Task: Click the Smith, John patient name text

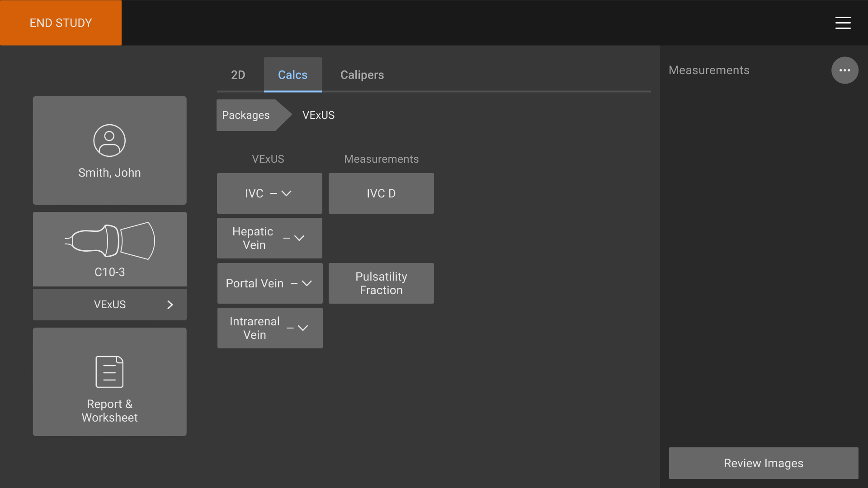Action: click(109, 173)
